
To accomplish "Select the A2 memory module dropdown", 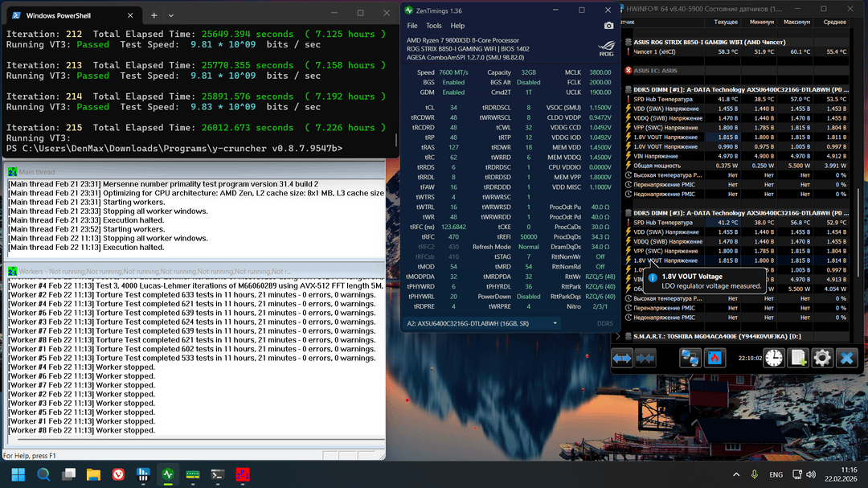I will 483,322.
